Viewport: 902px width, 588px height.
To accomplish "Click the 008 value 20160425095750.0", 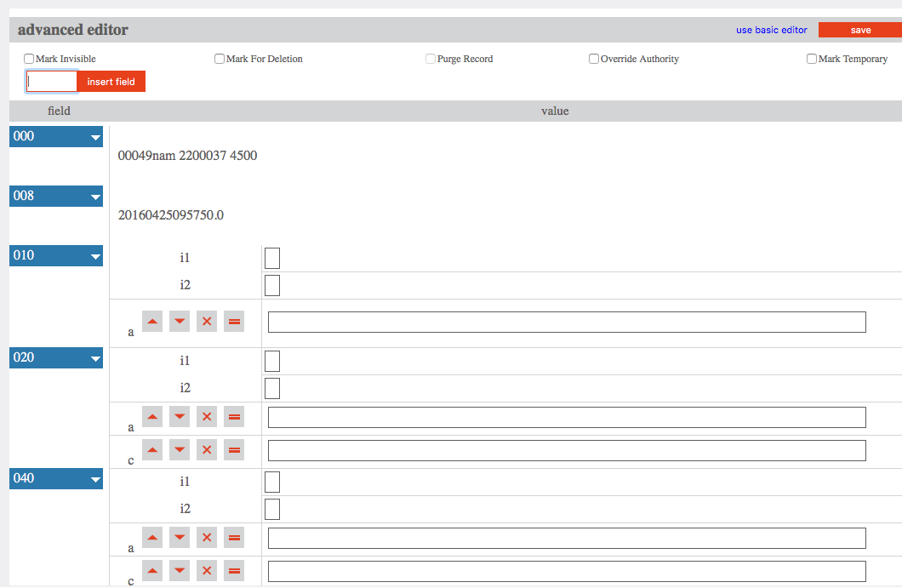I will coord(171,215).
